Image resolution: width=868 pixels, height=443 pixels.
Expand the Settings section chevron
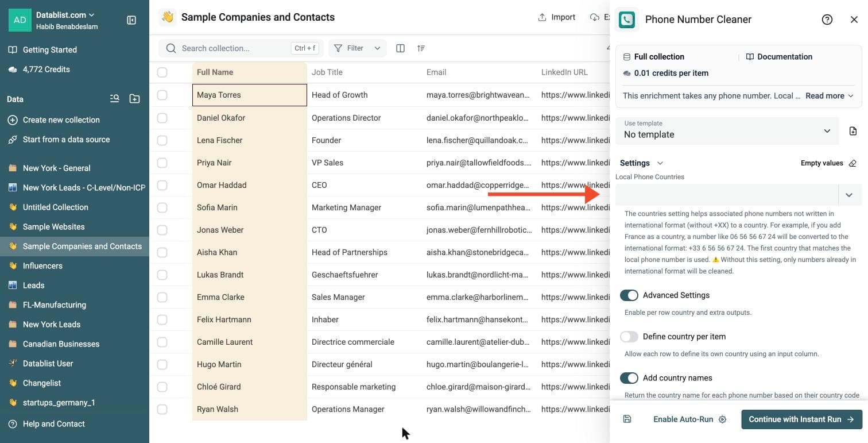[660, 163]
